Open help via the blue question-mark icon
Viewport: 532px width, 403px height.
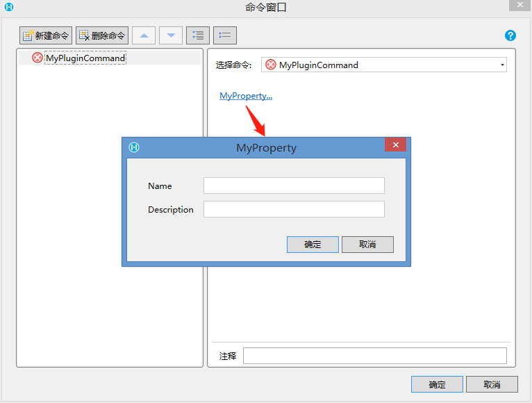(x=510, y=35)
